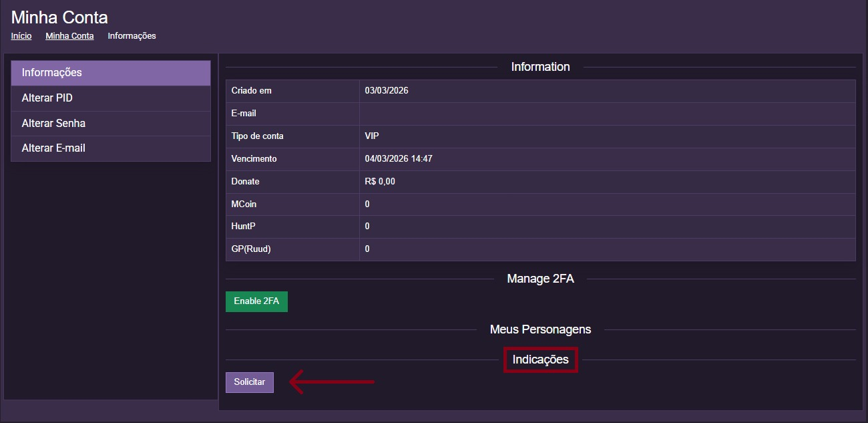The width and height of the screenshot is (868, 423).
Task: Click the highlighted Indicações section heading
Action: [540, 360]
